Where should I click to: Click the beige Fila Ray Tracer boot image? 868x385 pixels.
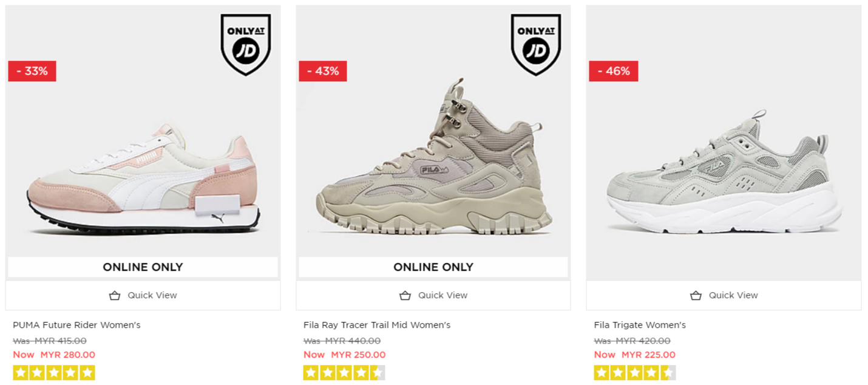tap(433, 164)
